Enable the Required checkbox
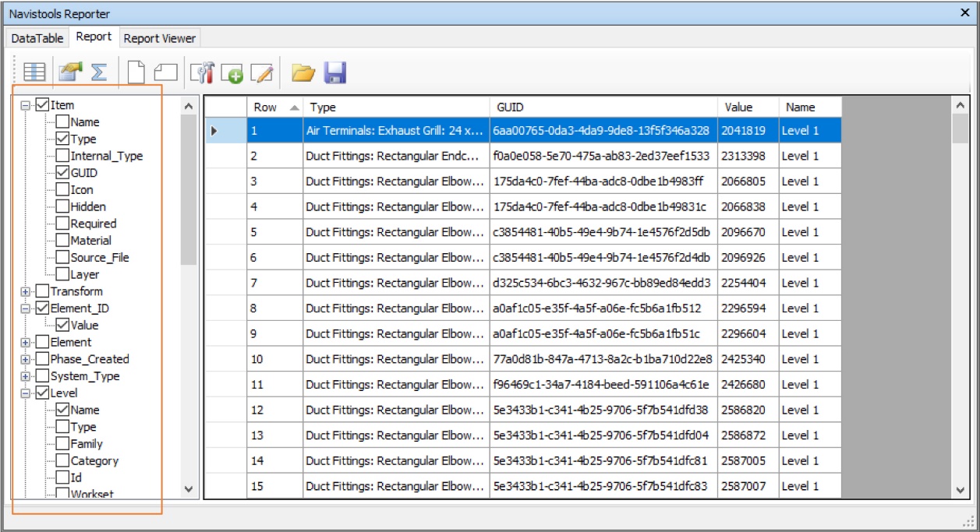 coord(62,224)
